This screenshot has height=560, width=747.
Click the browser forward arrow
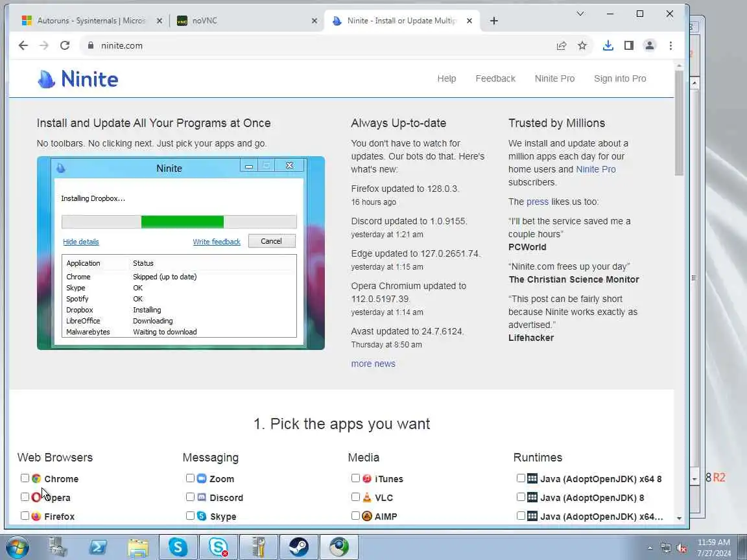(44, 46)
